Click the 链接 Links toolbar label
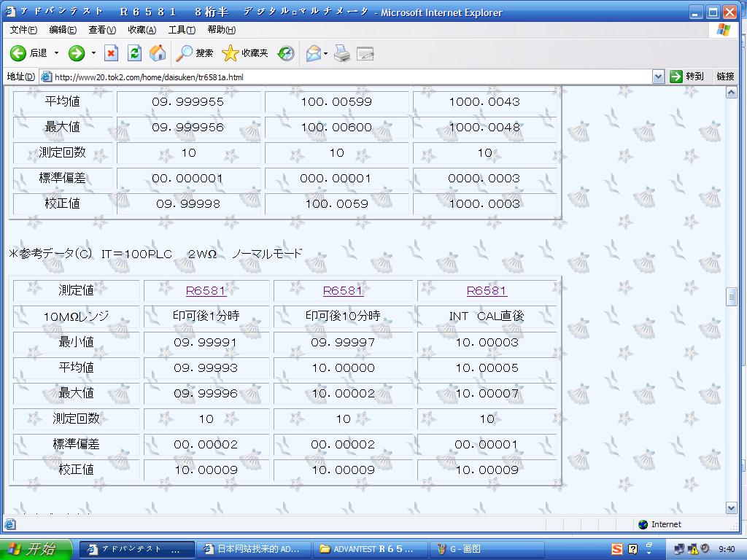The image size is (747, 560). coord(725,77)
